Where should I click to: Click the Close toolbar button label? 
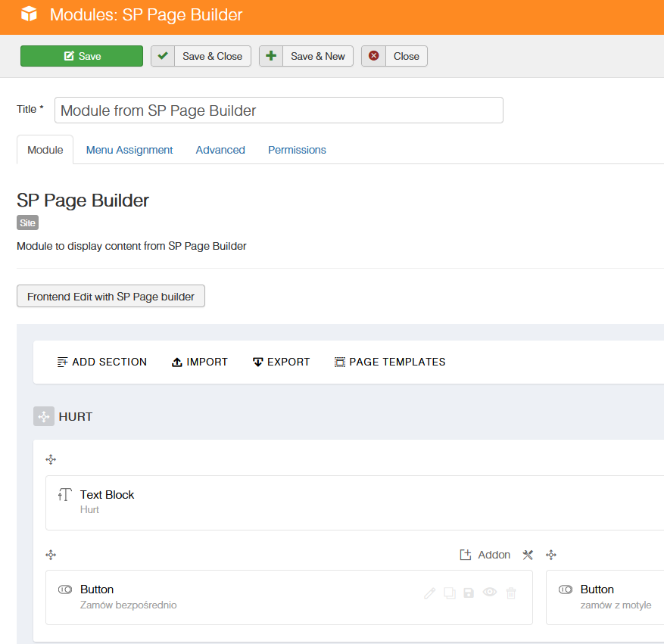tap(406, 56)
